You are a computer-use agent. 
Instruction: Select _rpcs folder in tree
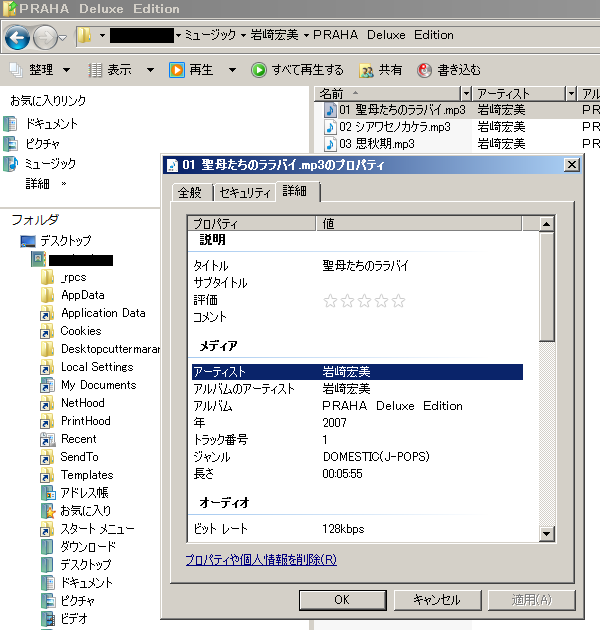pos(74,277)
